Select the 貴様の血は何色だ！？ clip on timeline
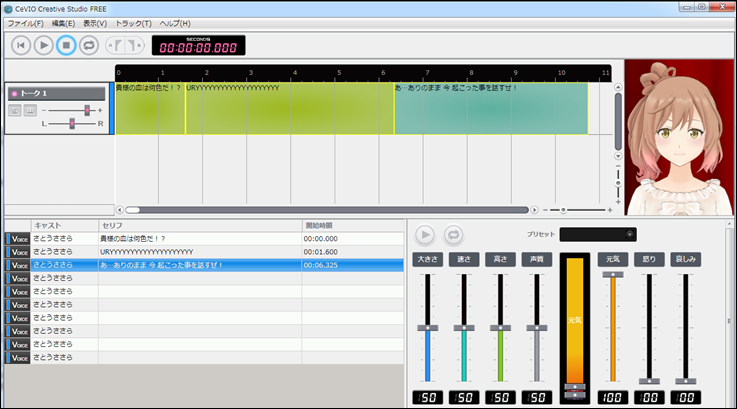 pos(150,109)
